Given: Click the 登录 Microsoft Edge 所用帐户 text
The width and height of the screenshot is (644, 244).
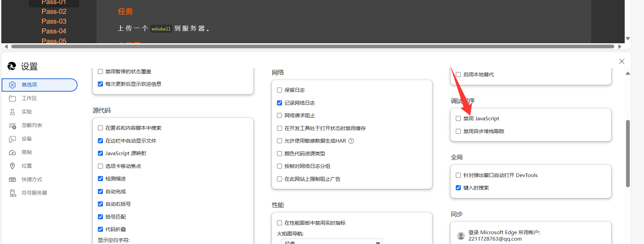Looking at the screenshot, I should pos(504,233).
